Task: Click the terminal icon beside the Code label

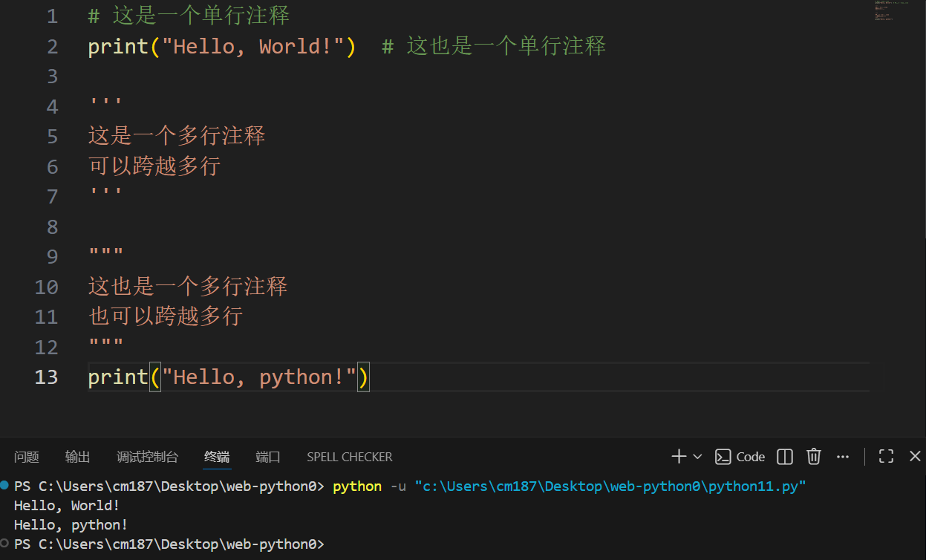Action: 722,456
